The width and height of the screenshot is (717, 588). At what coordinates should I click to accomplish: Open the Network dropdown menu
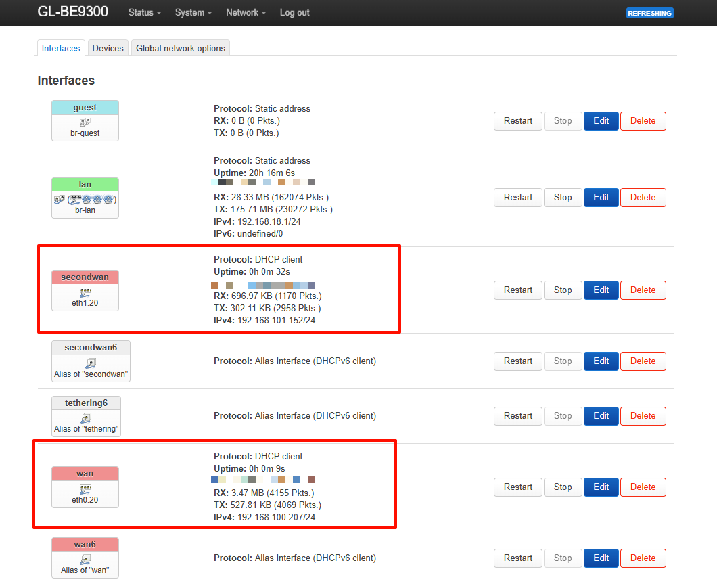coord(246,13)
